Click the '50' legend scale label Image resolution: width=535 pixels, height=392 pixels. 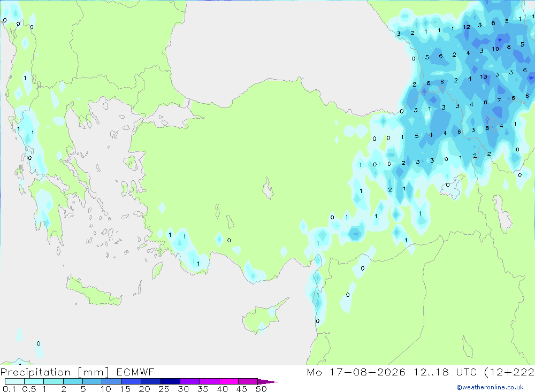point(261,389)
